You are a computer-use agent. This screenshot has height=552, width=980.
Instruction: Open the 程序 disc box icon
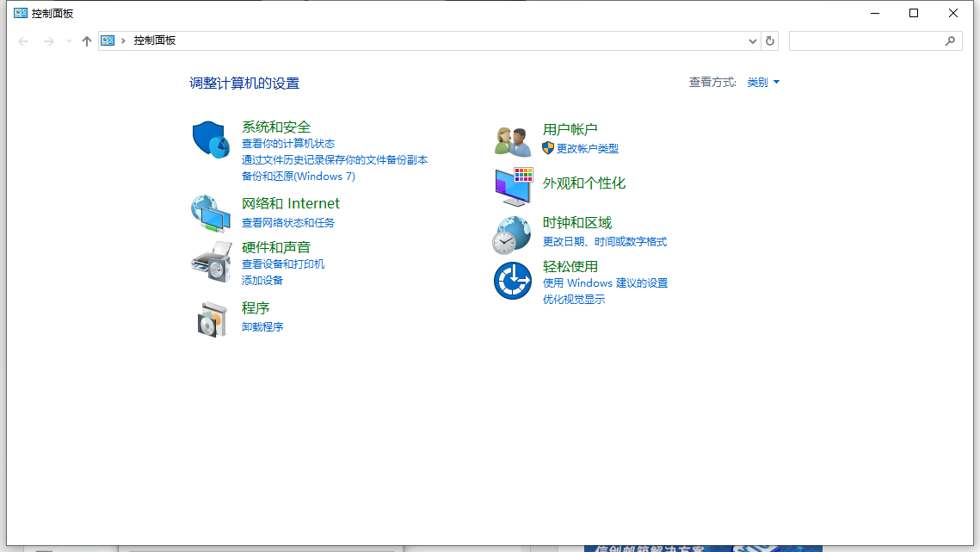tap(211, 319)
